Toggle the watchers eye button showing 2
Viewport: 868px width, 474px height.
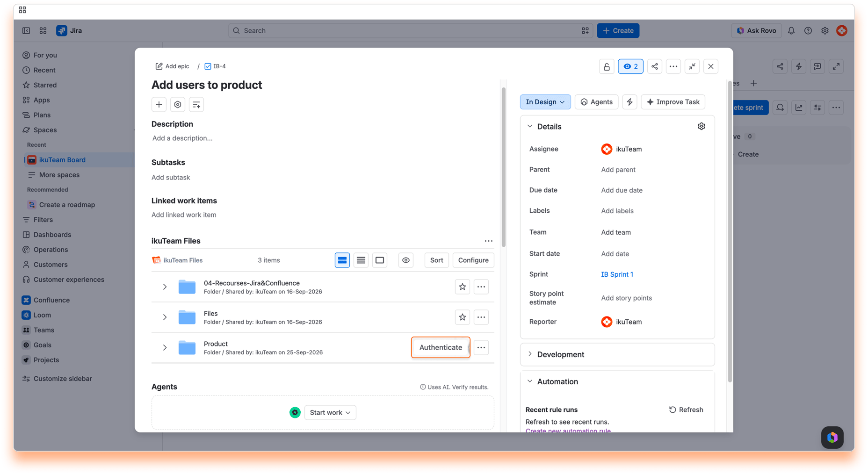pos(630,66)
